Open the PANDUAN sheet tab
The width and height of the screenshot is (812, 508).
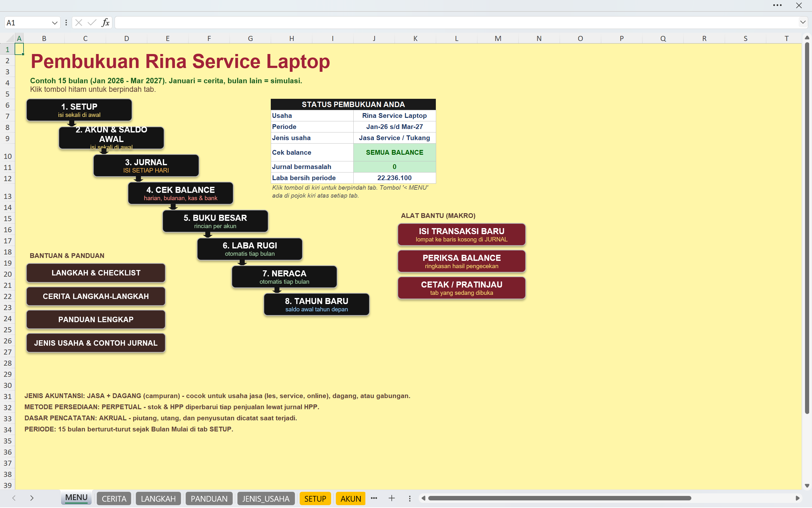click(x=209, y=498)
